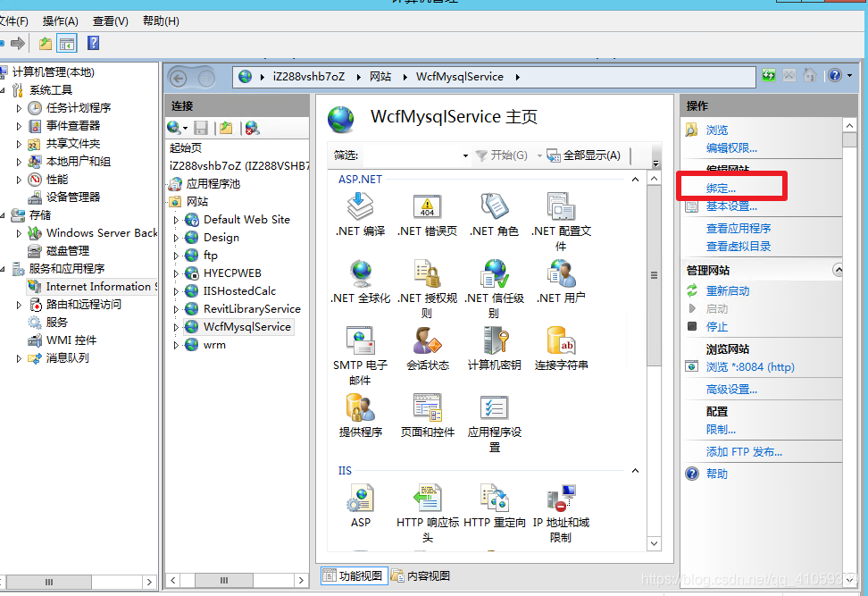Open the 筛选 filter dropdown arrow
868x596 pixels.
point(465,155)
